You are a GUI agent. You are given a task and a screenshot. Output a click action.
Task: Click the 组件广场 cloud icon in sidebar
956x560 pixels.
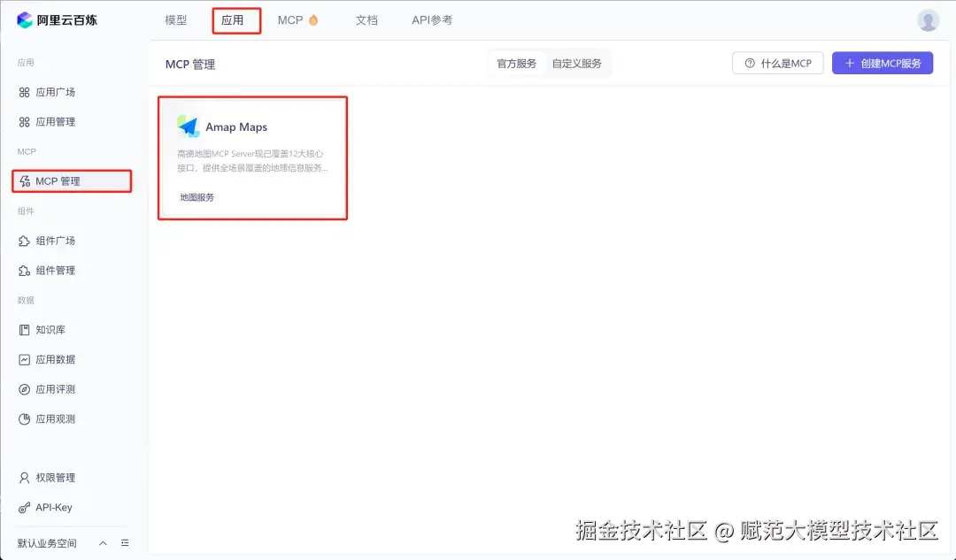tap(23, 240)
